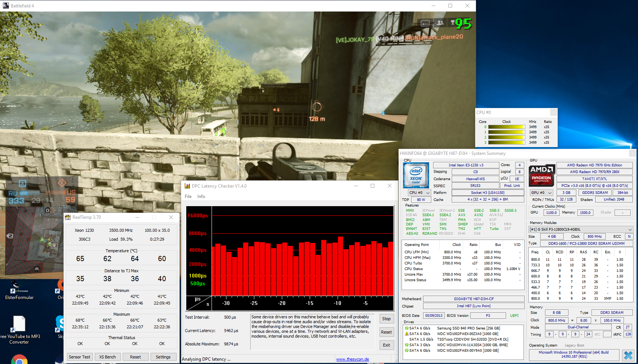Click the chat box icon in Battlefield HUD

pos(425,23)
